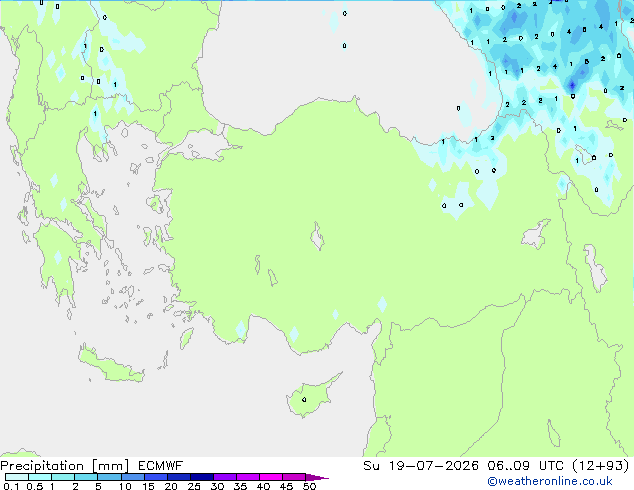Click the Precipitation [mm] title label
The width and height of the screenshot is (634, 490).
click(65, 466)
